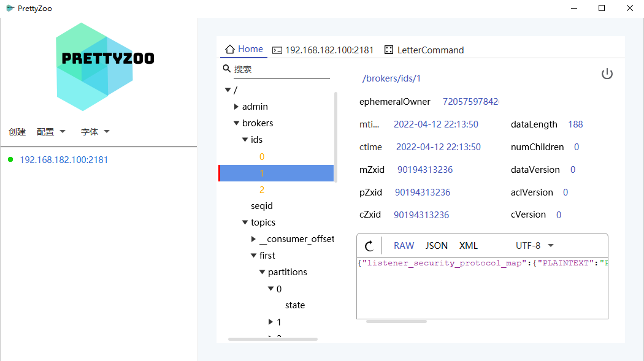Screen dimensions: 644x361
Task: Expand the admin node
Action: [x=236, y=107]
